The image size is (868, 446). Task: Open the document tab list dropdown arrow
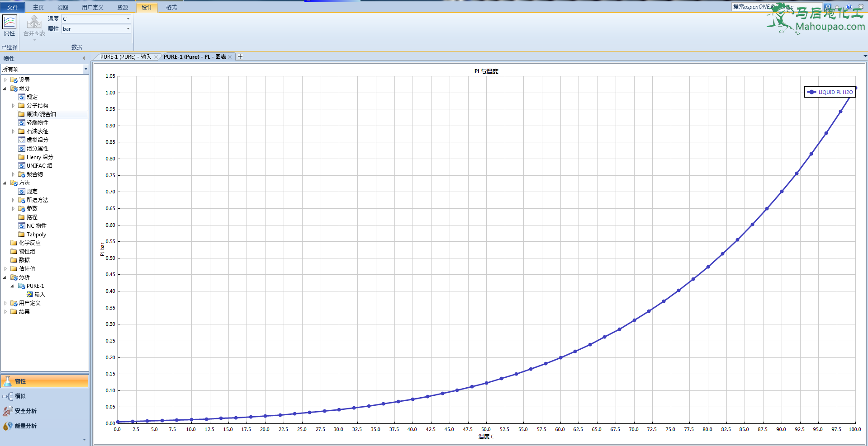(x=865, y=56)
